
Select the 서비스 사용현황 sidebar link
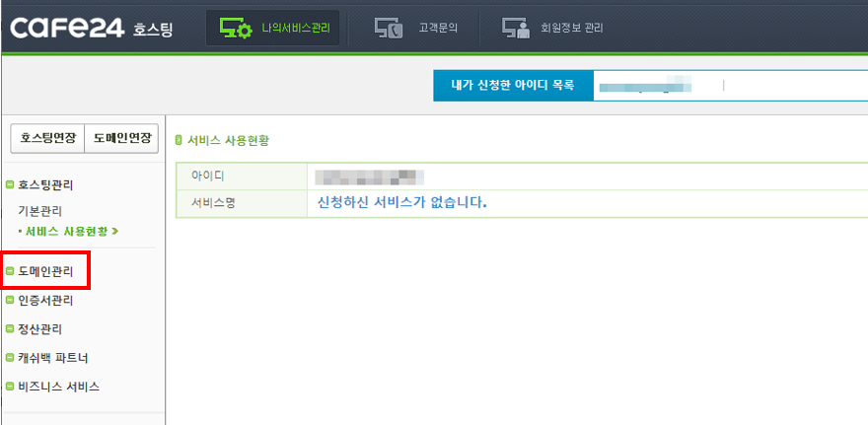(67, 232)
